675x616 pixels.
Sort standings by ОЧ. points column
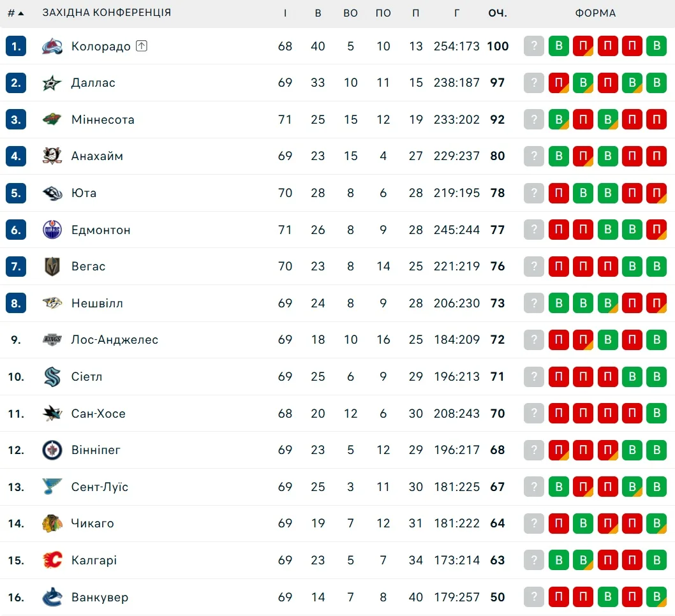[x=498, y=13]
